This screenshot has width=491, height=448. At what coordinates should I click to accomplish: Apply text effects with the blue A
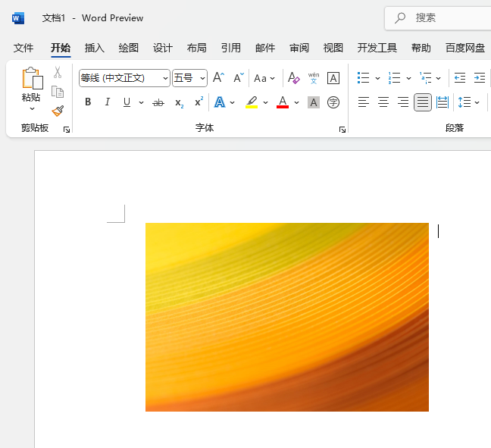point(220,102)
